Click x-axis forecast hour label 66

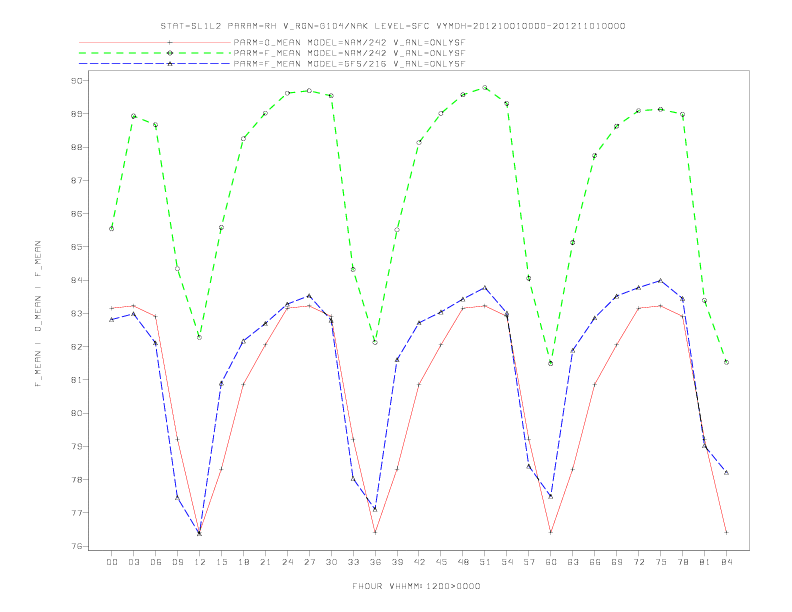pyautogui.click(x=595, y=562)
